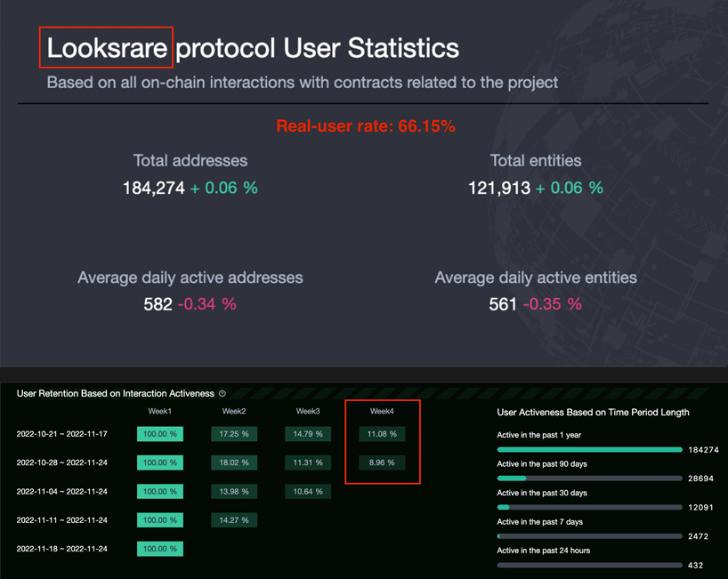The height and width of the screenshot is (579, 728).
Task: Select the Week3 column header
Action: coord(308,411)
